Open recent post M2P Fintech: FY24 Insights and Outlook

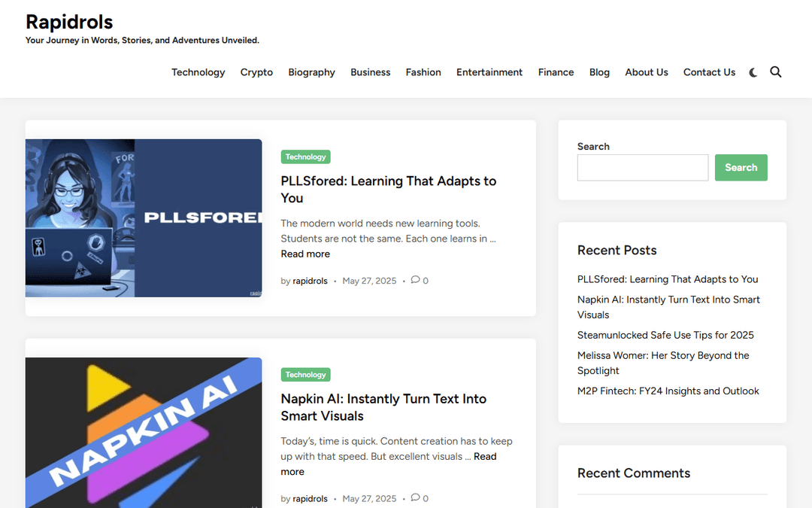point(668,391)
